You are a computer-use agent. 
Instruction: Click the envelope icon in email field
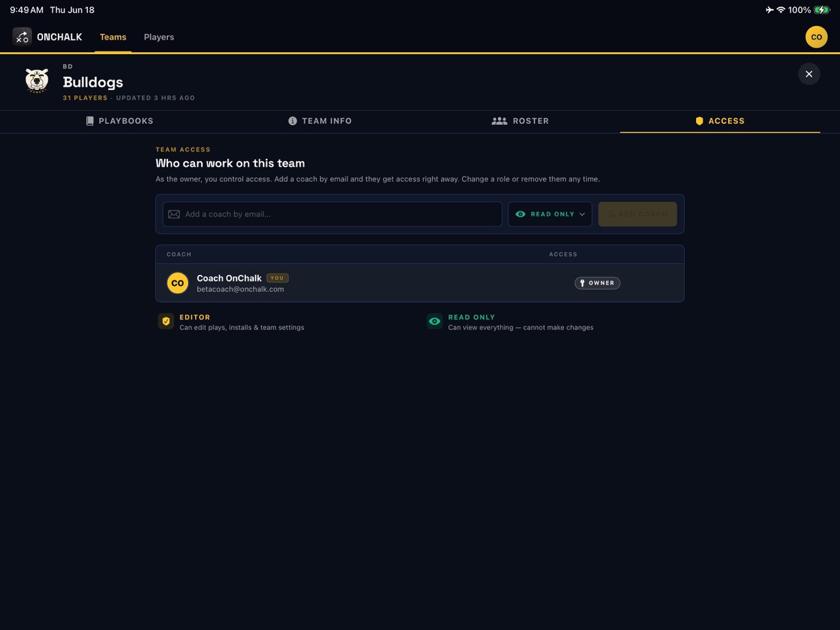(x=174, y=214)
